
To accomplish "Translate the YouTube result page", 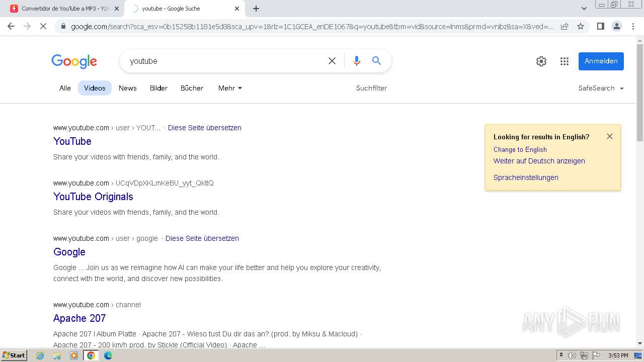I will [x=205, y=128].
